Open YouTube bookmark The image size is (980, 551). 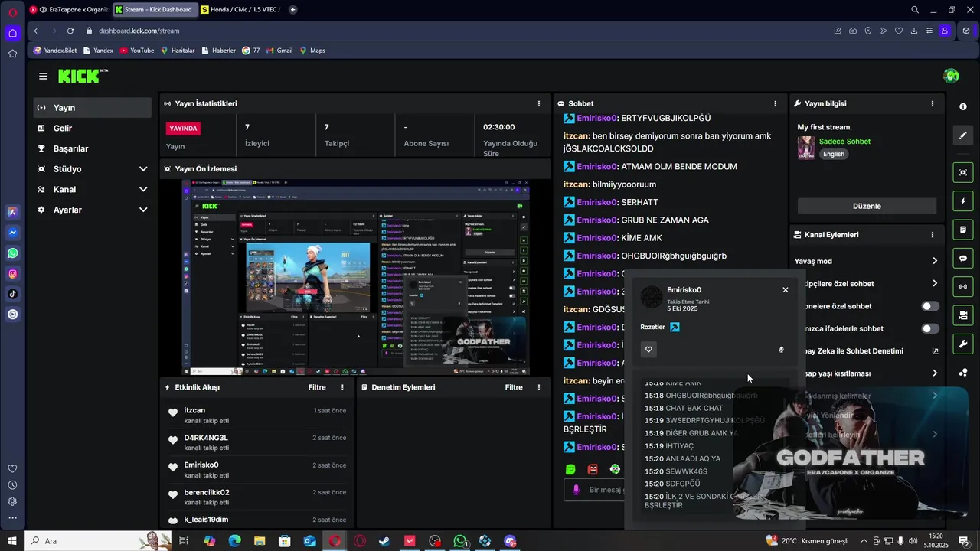(136, 51)
